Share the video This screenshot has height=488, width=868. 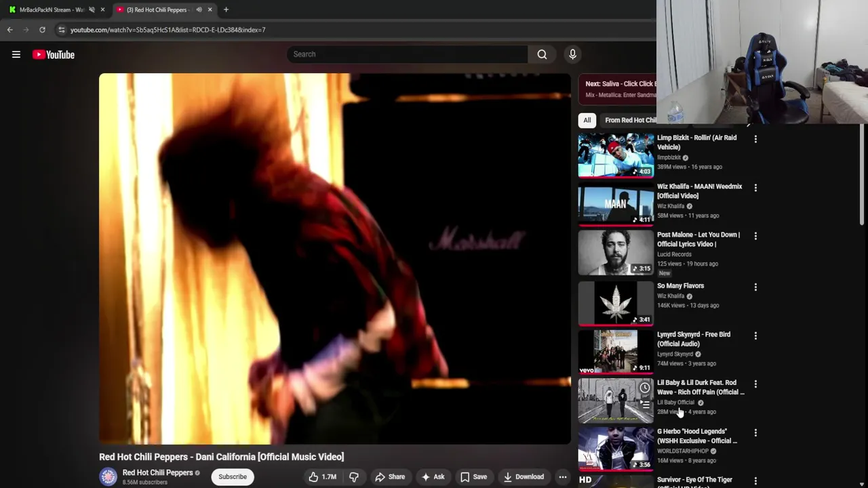tap(390, 476)
